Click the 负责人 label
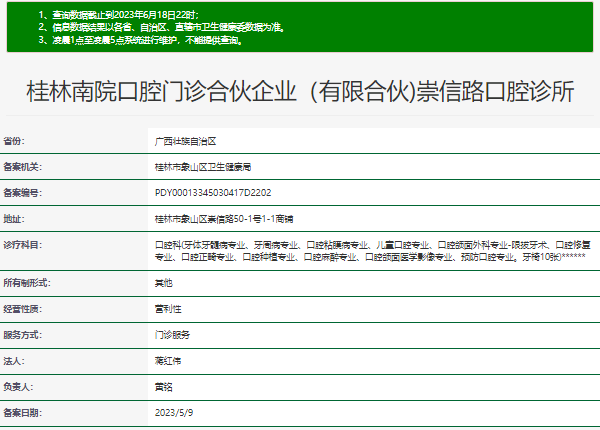The width and height of the screenshot is (600, 430). tap(18, 387)
